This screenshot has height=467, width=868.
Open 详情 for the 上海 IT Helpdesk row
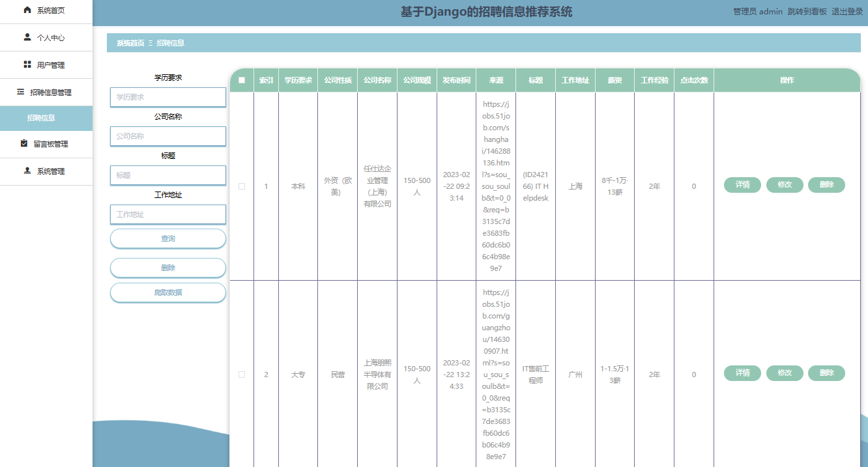742,185
